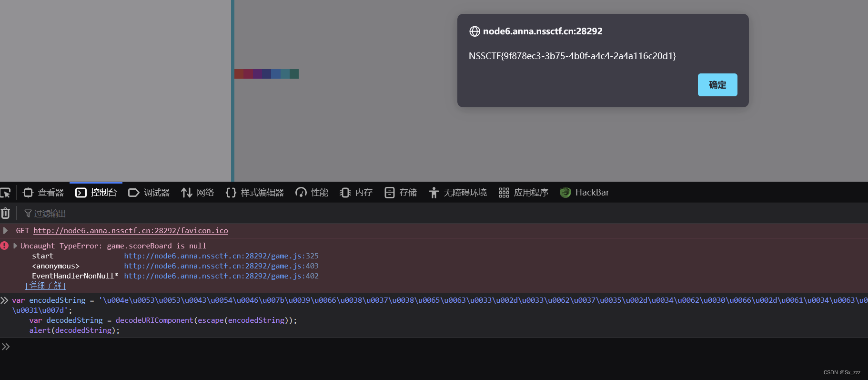Click the 确定 button in the alert dialog
Image resolution: width=868 pixels, height=380 pixels.
pos(717,85)
